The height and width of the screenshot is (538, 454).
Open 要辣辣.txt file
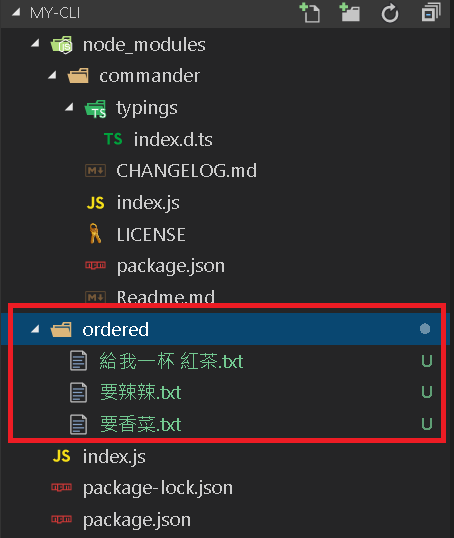click(140, 392)
